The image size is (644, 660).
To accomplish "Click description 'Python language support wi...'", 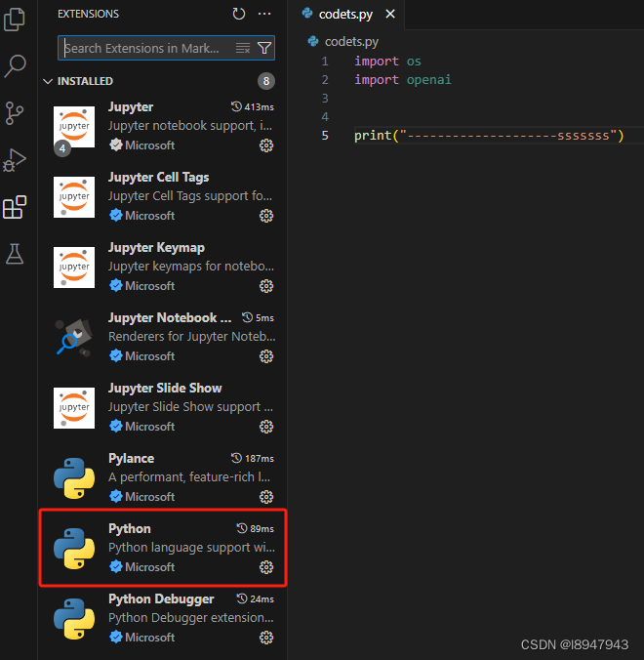I will click(x=192, y=548).
